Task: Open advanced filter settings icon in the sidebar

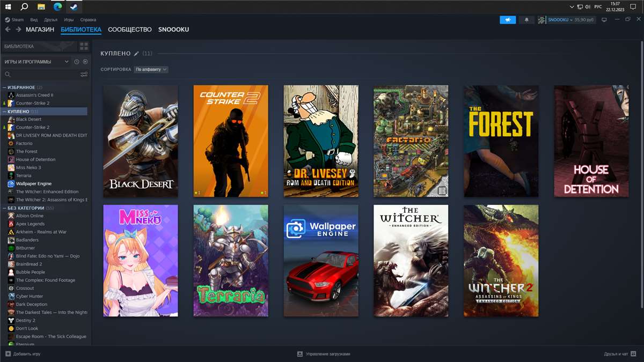Action: [84, 75]
